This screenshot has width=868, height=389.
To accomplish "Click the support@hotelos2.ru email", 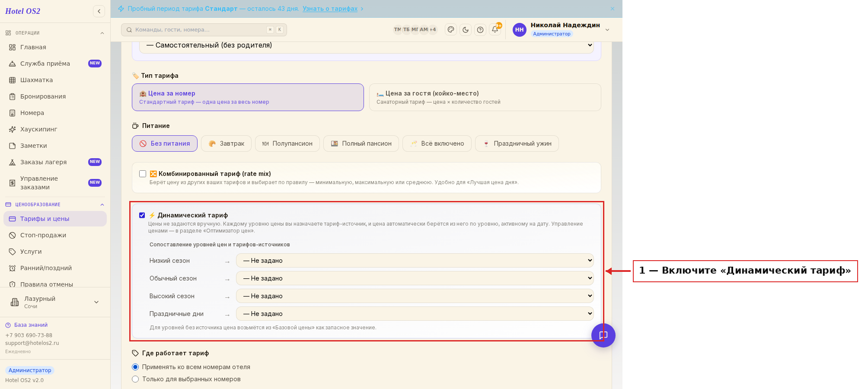I will 32,343.
